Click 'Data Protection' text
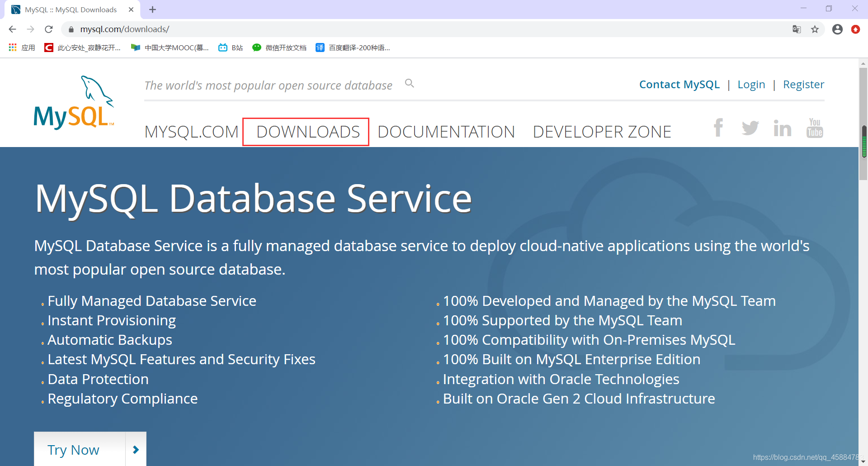Image resolution: width=868 pixels, height=466 pixels. click(98, 379)
